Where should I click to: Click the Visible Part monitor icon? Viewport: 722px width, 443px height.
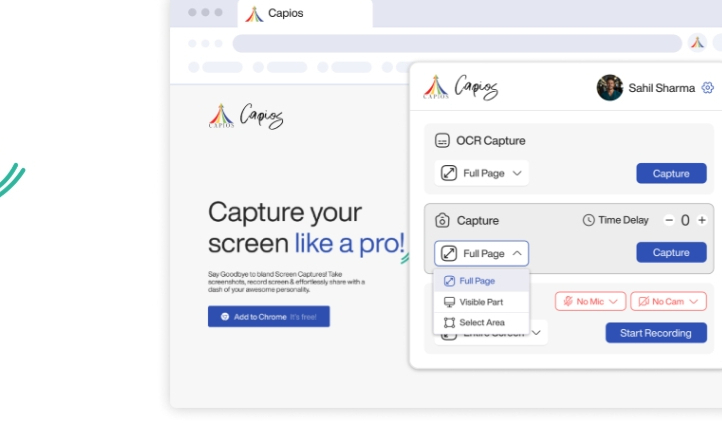click(449, 302)
